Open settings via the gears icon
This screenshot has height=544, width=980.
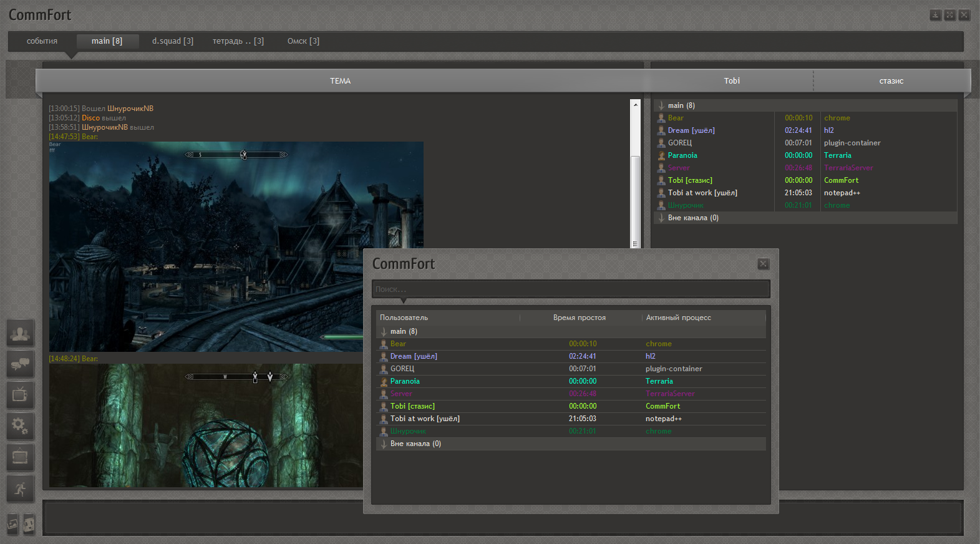coord(20,426)
